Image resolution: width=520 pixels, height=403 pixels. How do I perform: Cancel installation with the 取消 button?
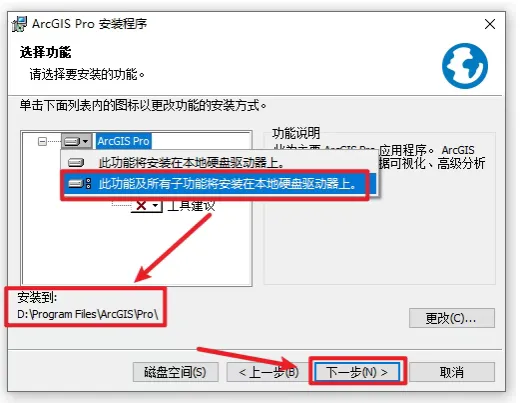pos(452,372)
